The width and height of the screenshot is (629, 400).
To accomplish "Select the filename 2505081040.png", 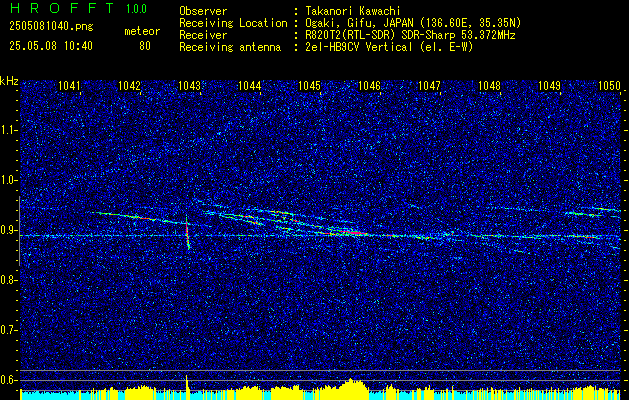I will (51, 27).
